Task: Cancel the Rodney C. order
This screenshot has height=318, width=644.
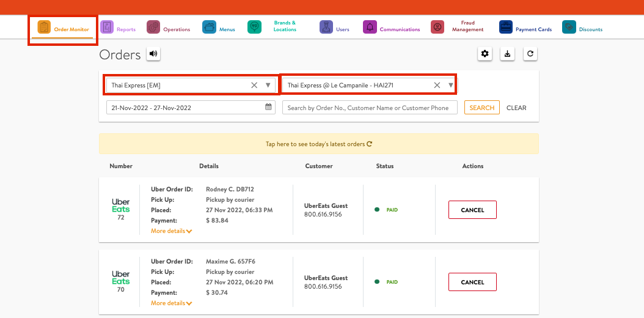Action: [472, 210]
